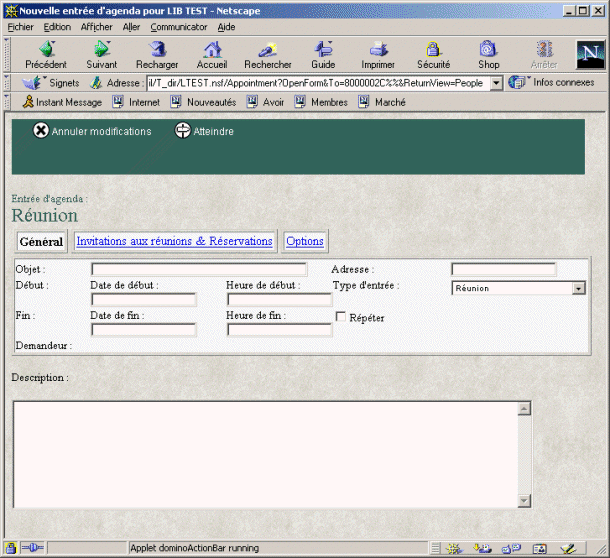This screenshot has width=610, height=558.
Task: Click the Atteindre action icon
Action: [x=183, y=131]
